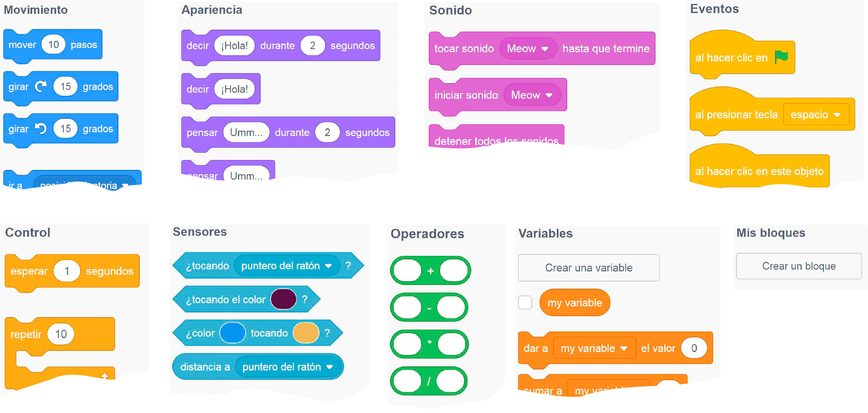The image size is (868, 413).
Task: Click the counterclockwise rotate arrow icon
Action: pos(41,129)
